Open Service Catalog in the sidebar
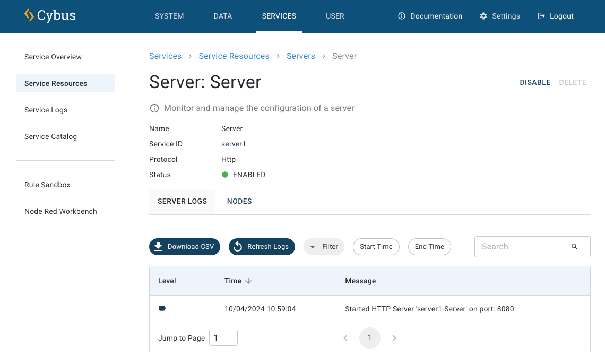The height and width of the screenshot is (364, 605). (x=51, y=136)
